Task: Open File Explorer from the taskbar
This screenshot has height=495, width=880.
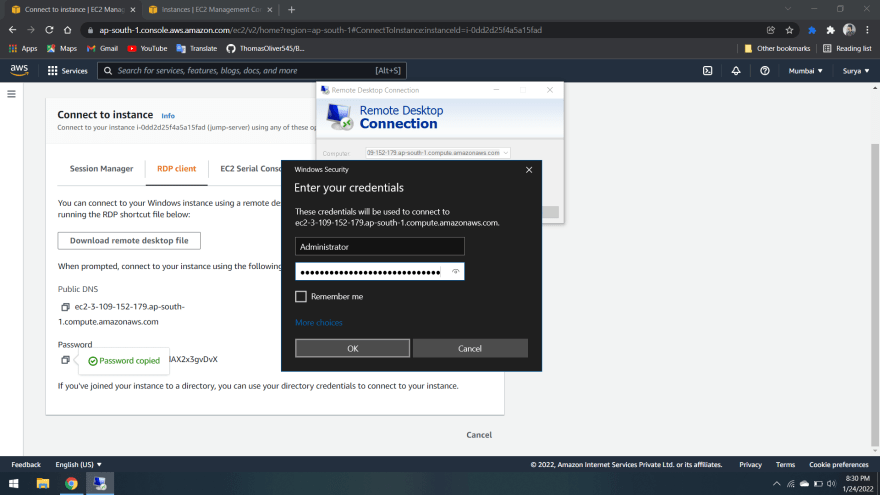Action: tap(43, 483)
